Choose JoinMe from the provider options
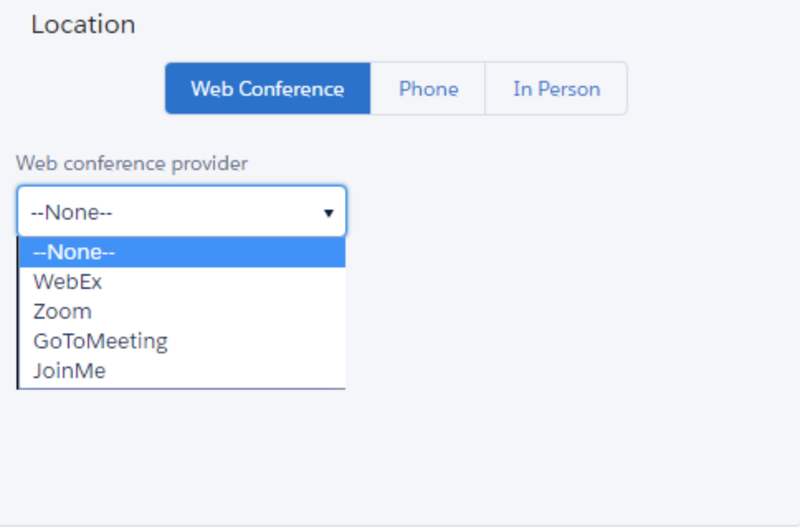Viewport: 800px width, 530px height. coord(182,371)
